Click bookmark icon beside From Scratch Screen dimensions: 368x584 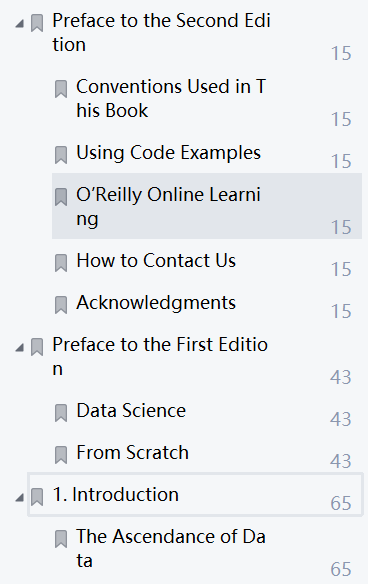pyautogui.click(x=61, y=455)
